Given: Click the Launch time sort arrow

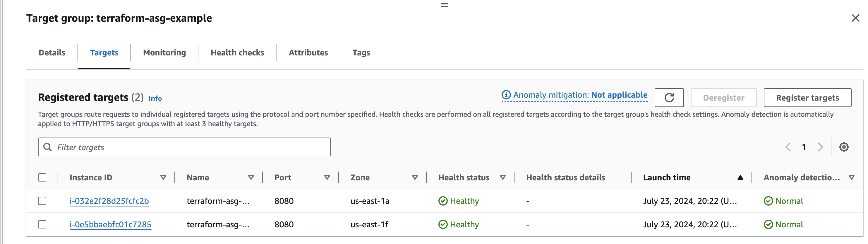Looking at the screenshot, I should 740,177.
